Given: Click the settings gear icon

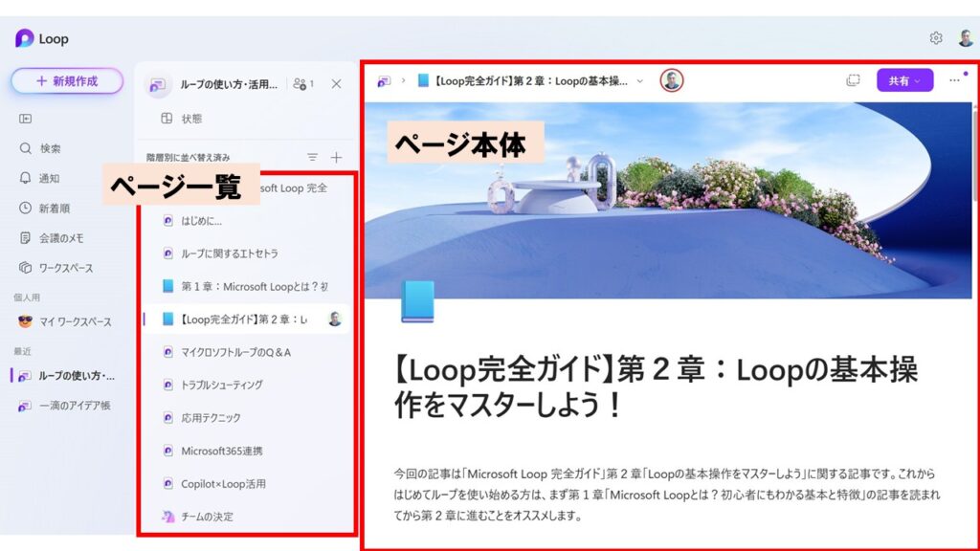Looking at the screenshot, I should coord(935,38).
